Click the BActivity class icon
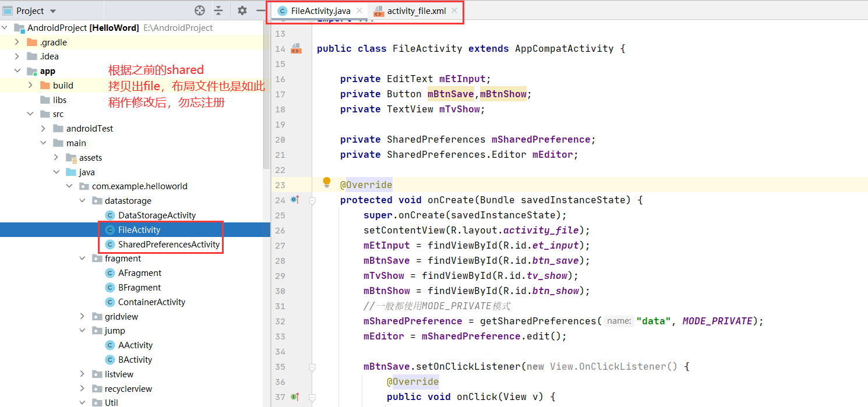Viewport: 868px width, 407px height. (110, 360)
